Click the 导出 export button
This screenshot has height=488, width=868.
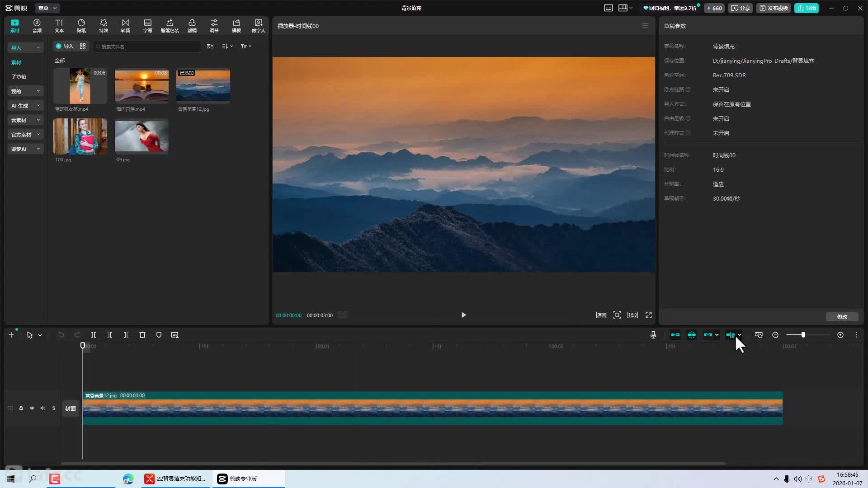click(807, 8)
